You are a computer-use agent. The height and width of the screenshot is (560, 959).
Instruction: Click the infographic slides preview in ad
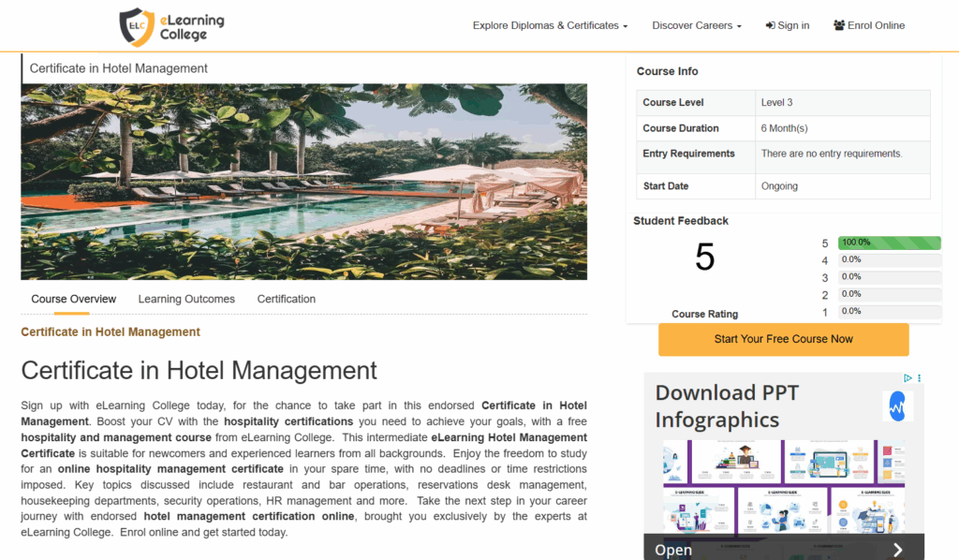(784, 486)
